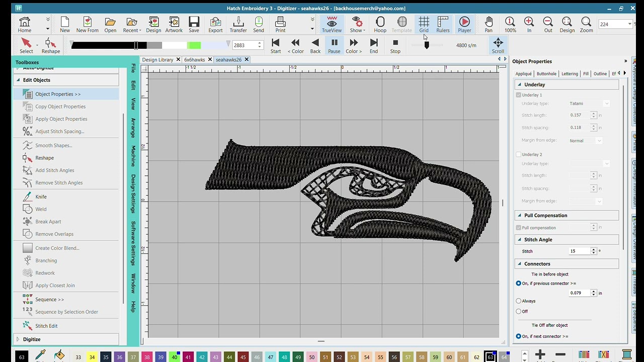This screenshot has height=362, width=644.
Task: Save the design with Save icon
Action: (x=194, y=24)
